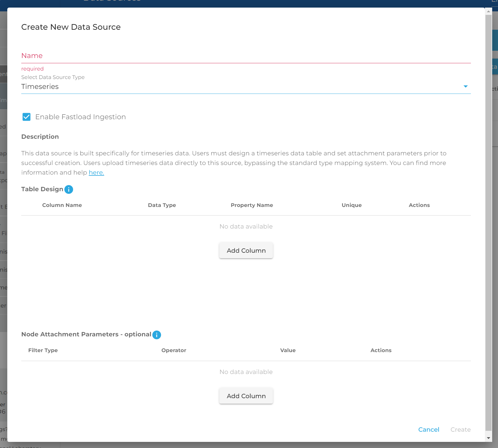The height and width of the screenshot is (448, 498).
Task: Click the Unique table header
Action: click(x=352, y=205)
